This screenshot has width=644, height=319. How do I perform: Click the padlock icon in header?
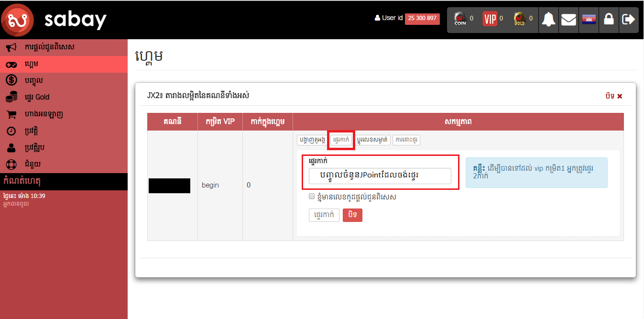609,20
